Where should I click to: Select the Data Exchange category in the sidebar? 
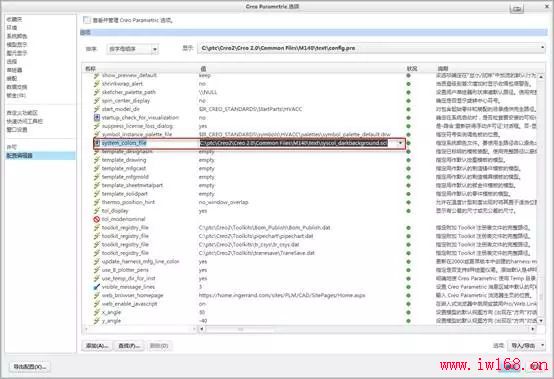pyautogui.click(x=17, y=87)
